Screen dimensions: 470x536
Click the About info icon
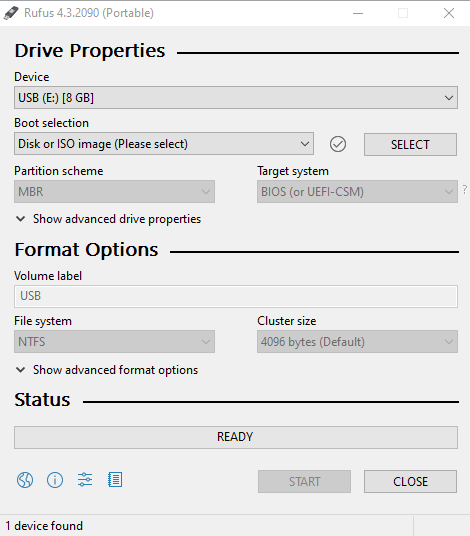[55, 480]
